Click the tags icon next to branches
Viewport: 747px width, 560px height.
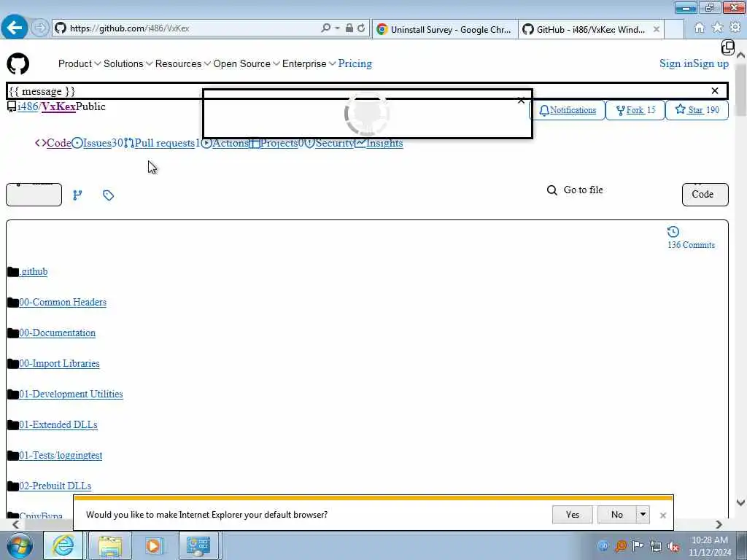pos(108,195)
